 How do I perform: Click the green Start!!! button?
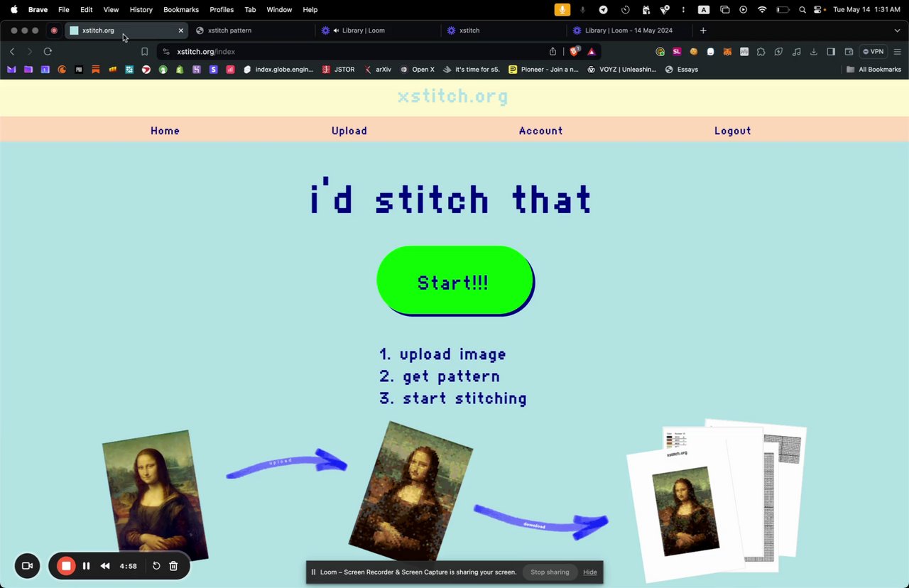tap(454, 281)
